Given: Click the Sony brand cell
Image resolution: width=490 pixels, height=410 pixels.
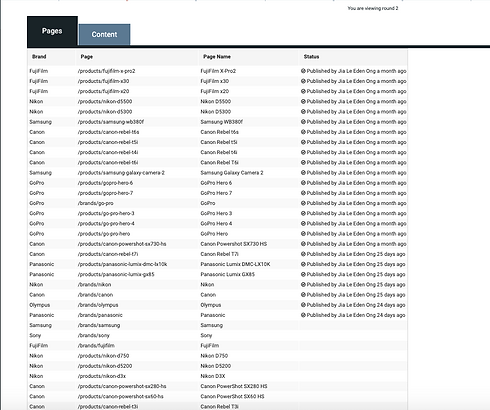Looking at the screenshot, I should (35, 335).
